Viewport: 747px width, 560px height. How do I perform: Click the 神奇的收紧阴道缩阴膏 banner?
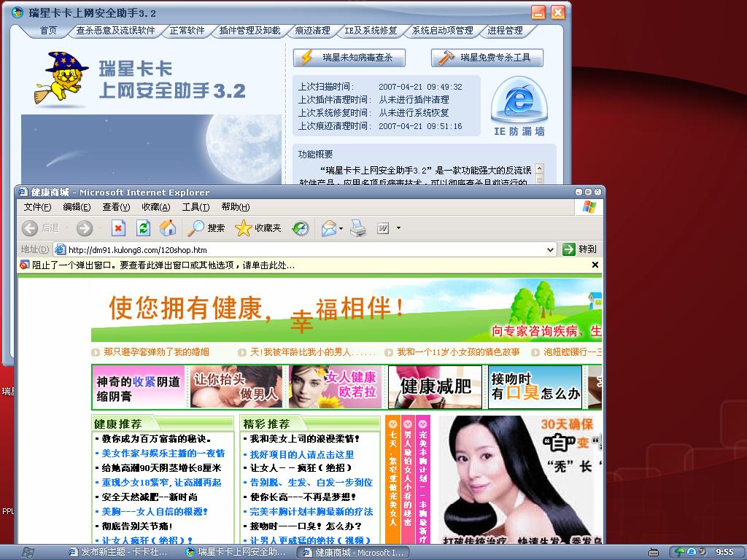coord(138,387)
